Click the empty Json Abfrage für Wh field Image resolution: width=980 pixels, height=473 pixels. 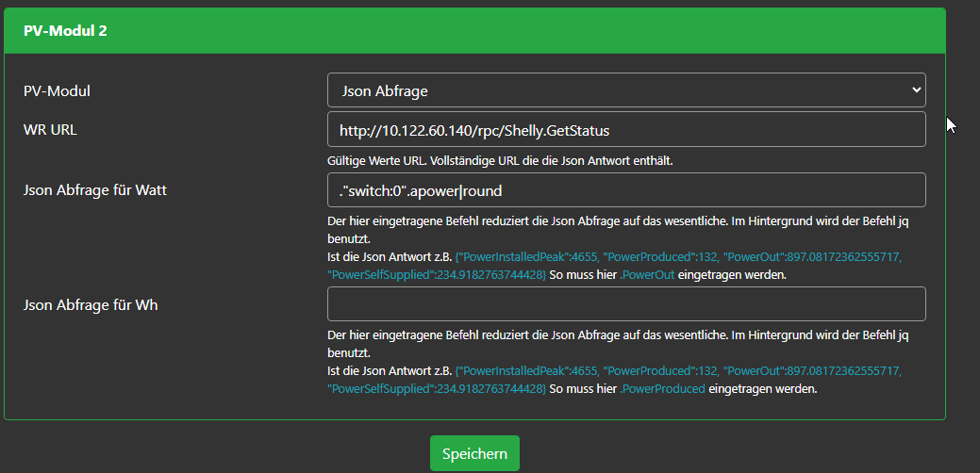point(625,304)
